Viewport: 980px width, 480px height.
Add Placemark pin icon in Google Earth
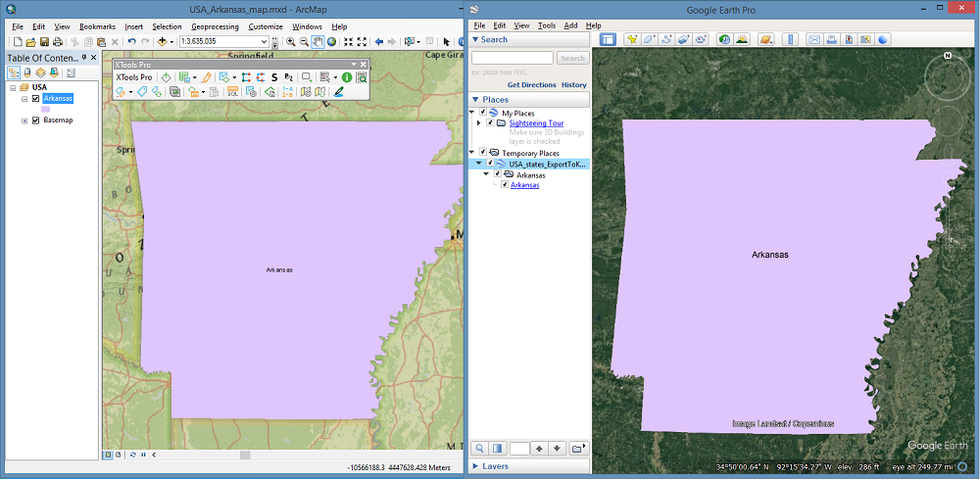click(632, 39)
